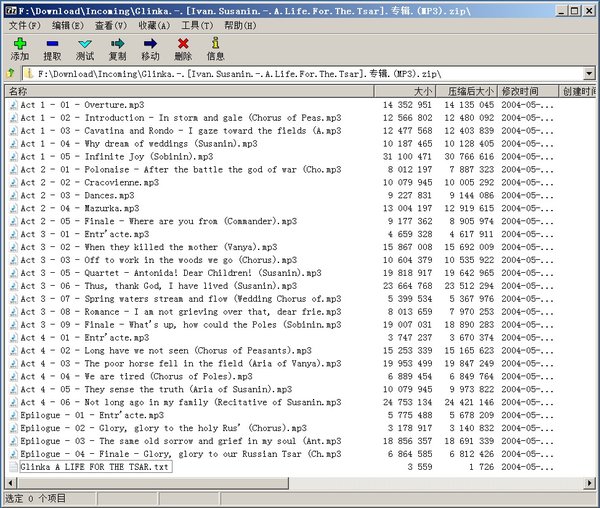The image size is (600, 508).
Task: Sort by the 大小 column header
Action: click(x=422, y=91)
